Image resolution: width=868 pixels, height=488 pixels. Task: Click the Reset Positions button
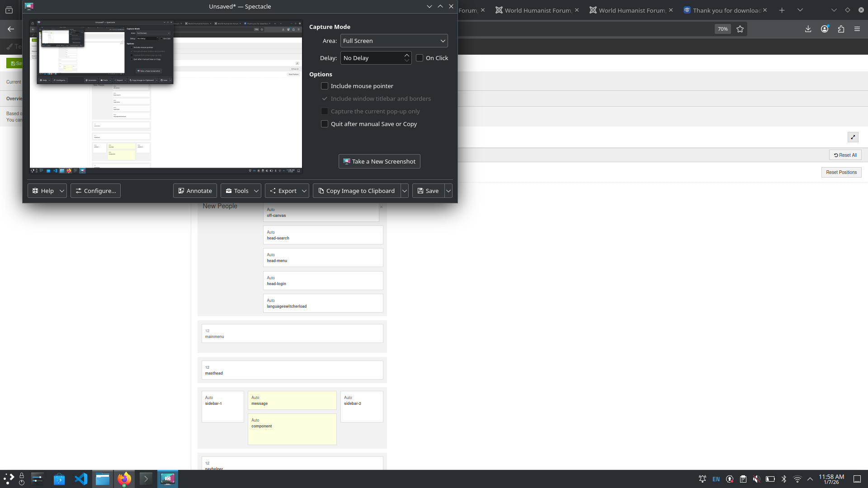point(841,172)
